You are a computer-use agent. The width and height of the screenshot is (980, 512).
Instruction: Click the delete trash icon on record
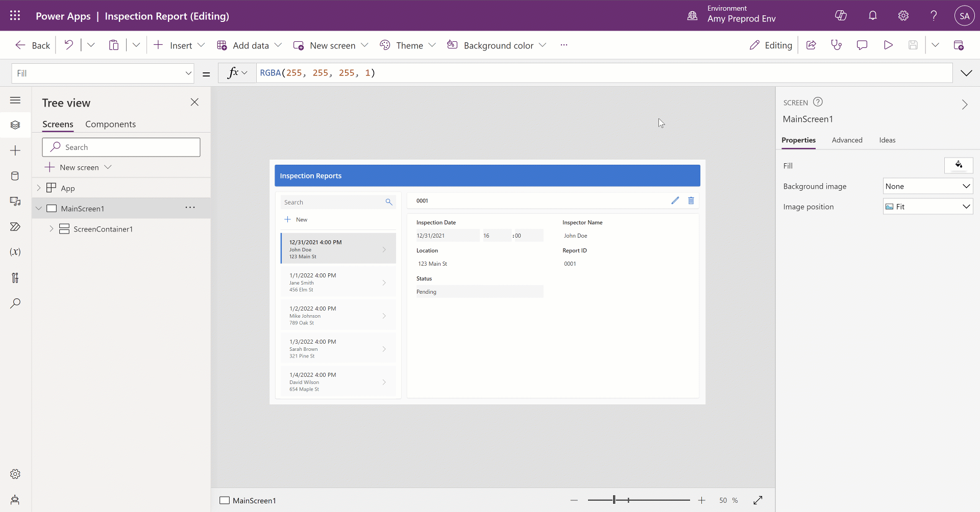point(691,201)
